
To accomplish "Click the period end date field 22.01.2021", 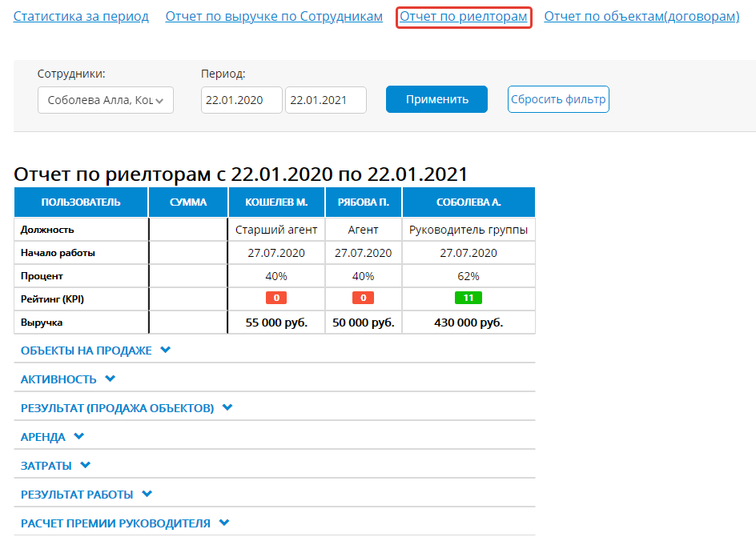I will (325, 101).
